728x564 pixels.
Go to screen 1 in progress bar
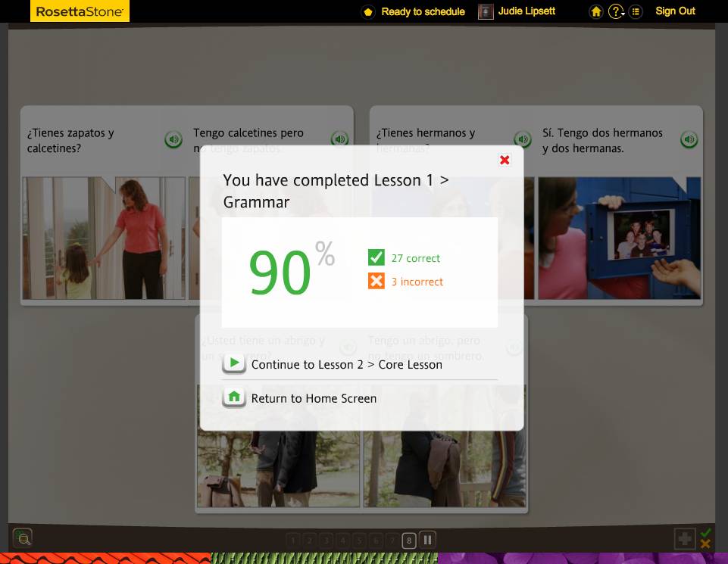pyautogui.click(x=292, y=540)
